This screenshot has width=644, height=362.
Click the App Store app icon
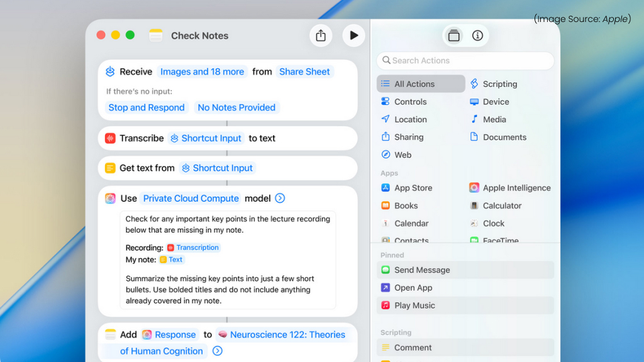[386, 188]
